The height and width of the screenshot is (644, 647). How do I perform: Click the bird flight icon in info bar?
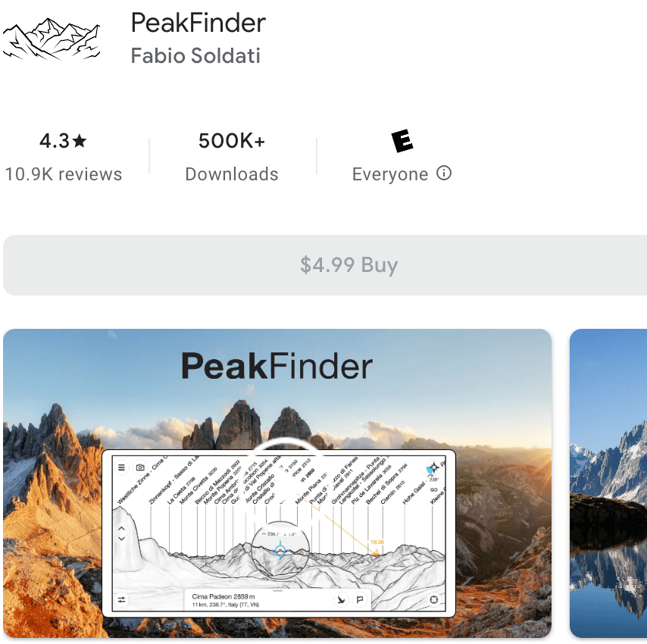(341, 599)
